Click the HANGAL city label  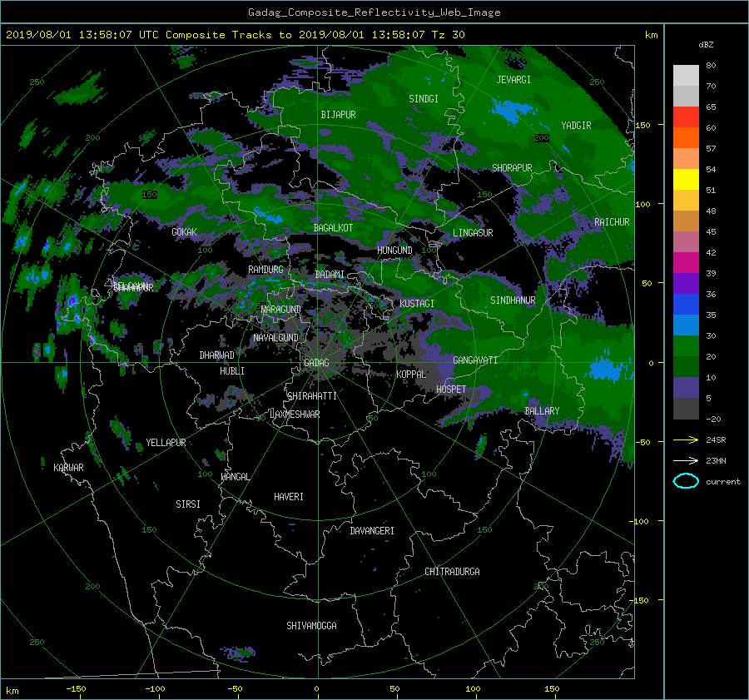point(236,477)
